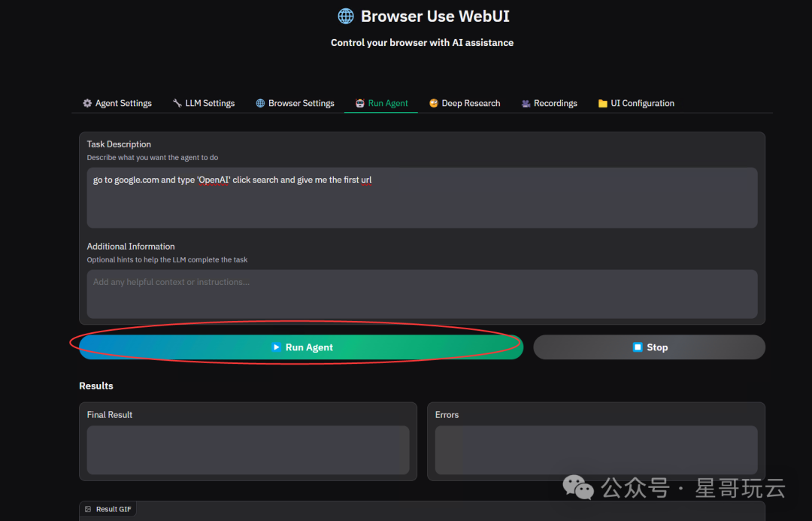Switch to the UI Configuration tab
This screenshot has height=521, width=812.
pyautogui.click(x=636, y=103)
